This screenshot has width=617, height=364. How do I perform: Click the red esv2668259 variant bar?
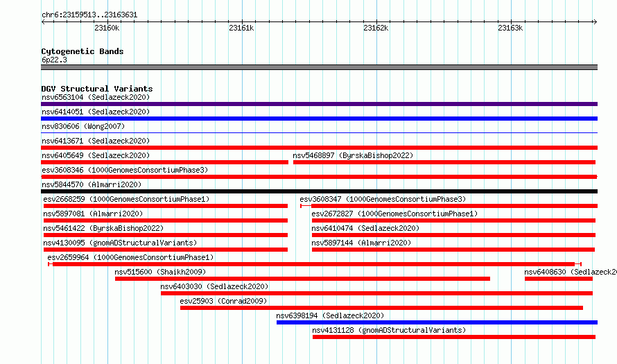pos(165,206)
